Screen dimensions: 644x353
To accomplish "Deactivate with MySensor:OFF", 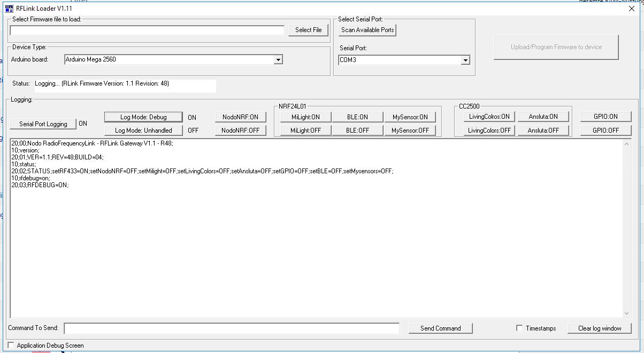I will click(x=410, y=130).
